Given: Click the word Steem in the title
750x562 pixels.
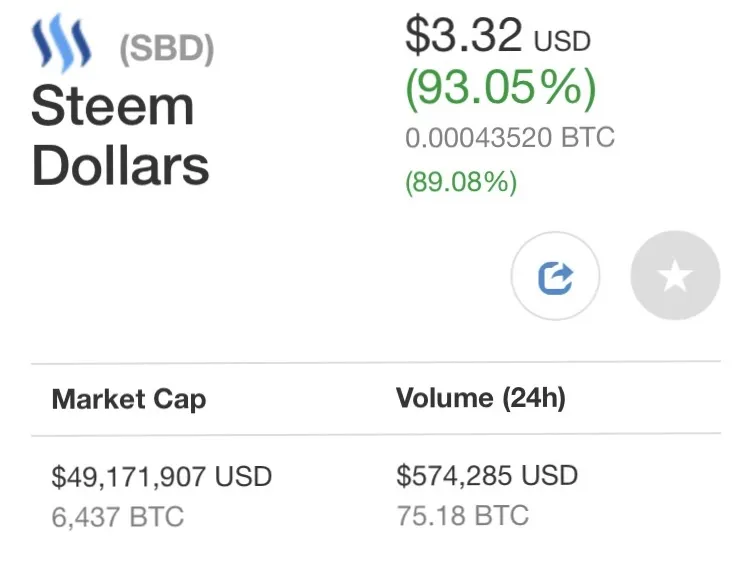Looking at the screenshot, I should [112, 105].
